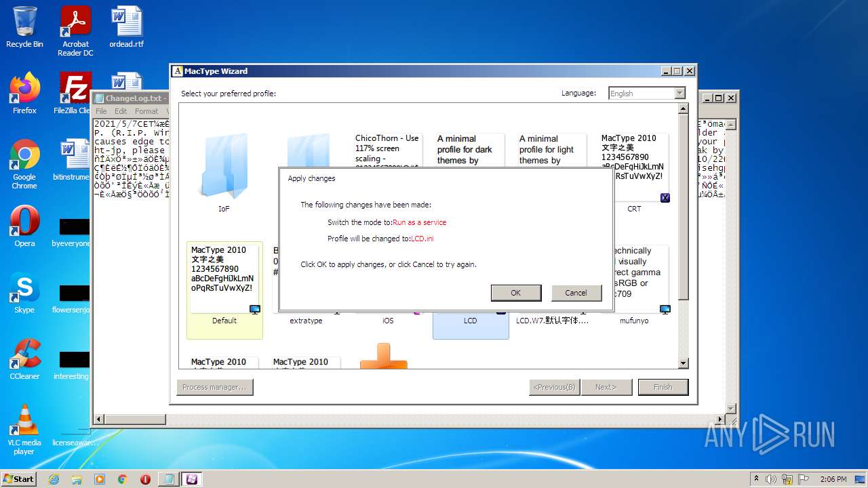Select the interesting desktop file
Screen dimensions: 868x488
(x=73, y=365)
